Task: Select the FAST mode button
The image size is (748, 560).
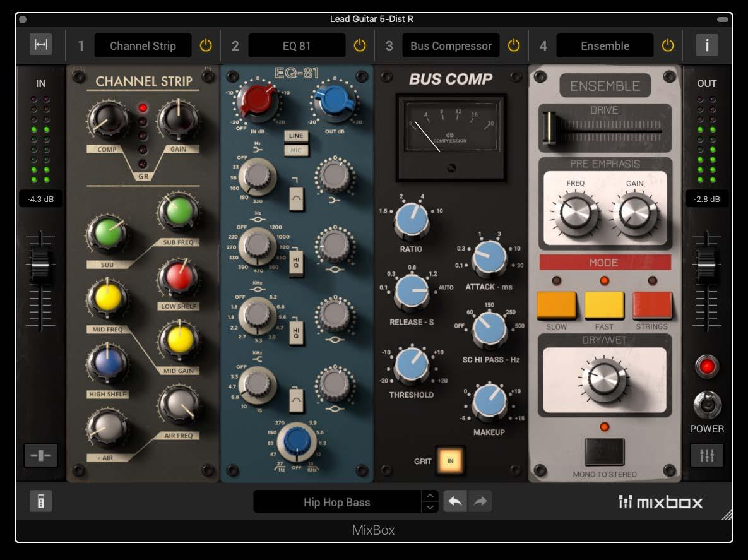Action: click(x=605, y=306)
